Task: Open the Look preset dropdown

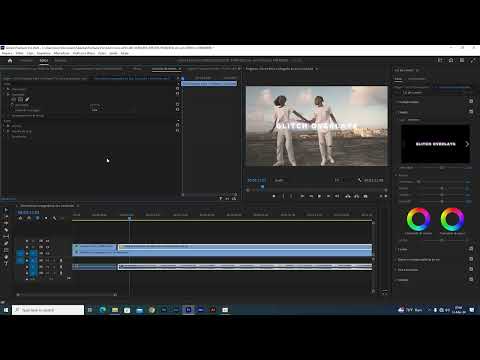Action: 435,119
